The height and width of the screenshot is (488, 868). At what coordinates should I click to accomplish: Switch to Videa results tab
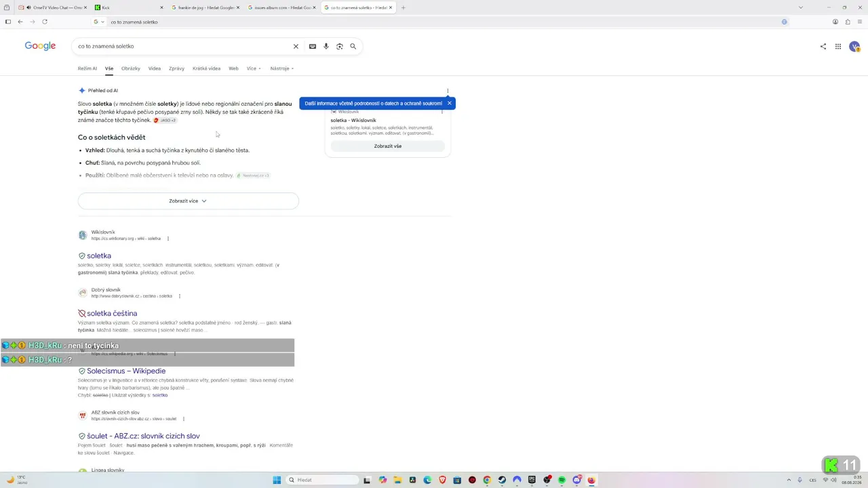coord(155,68)
